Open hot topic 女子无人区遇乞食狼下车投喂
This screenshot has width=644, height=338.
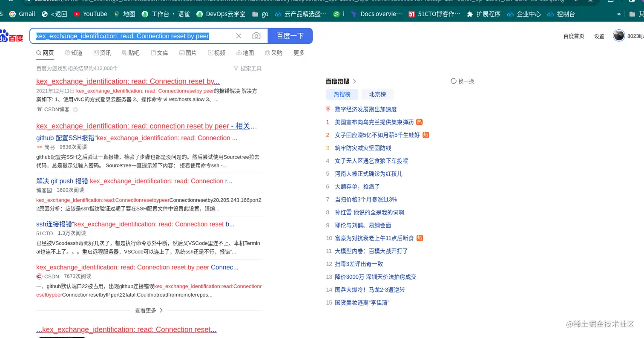[371, 161]
